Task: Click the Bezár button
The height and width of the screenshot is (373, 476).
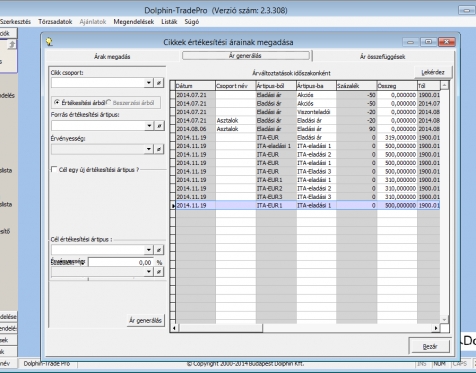Action: tap(430, 346)
